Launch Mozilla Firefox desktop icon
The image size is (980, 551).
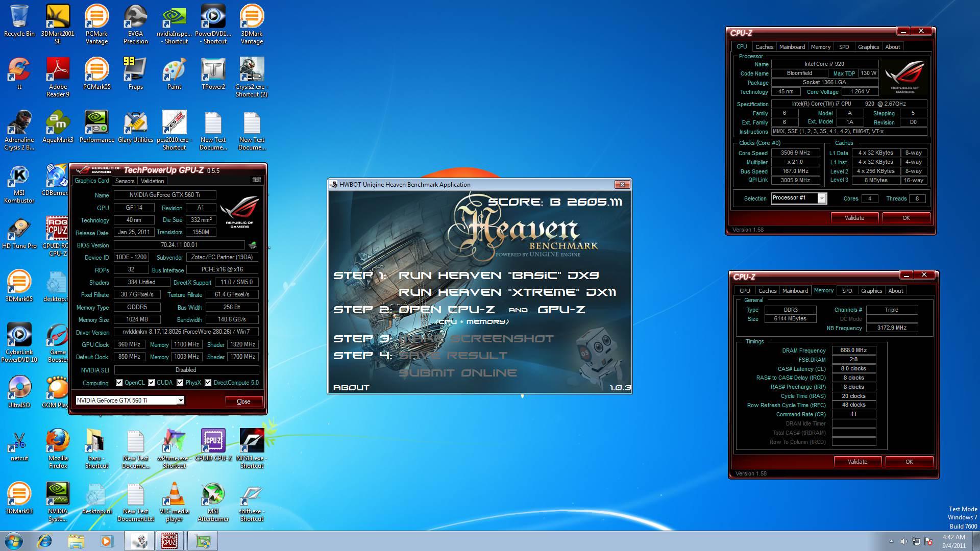pos(58,449)
